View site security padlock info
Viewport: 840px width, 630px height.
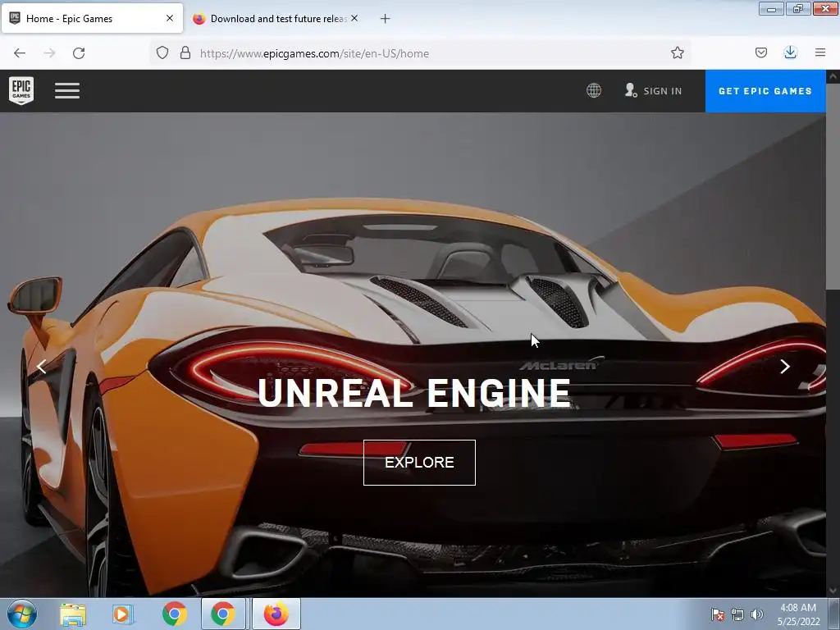185,53
